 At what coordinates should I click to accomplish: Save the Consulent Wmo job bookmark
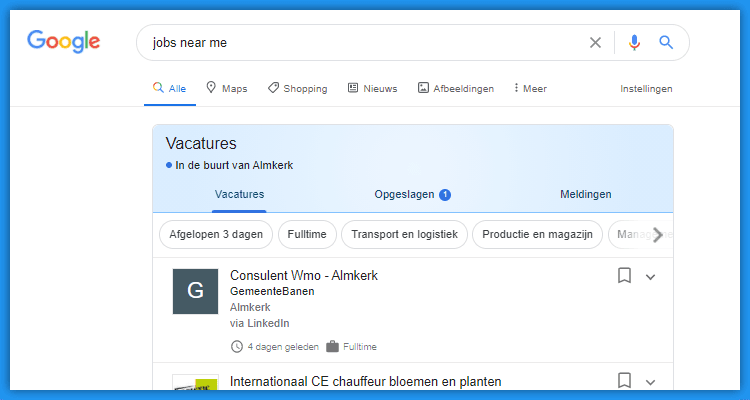click(624, 275)
